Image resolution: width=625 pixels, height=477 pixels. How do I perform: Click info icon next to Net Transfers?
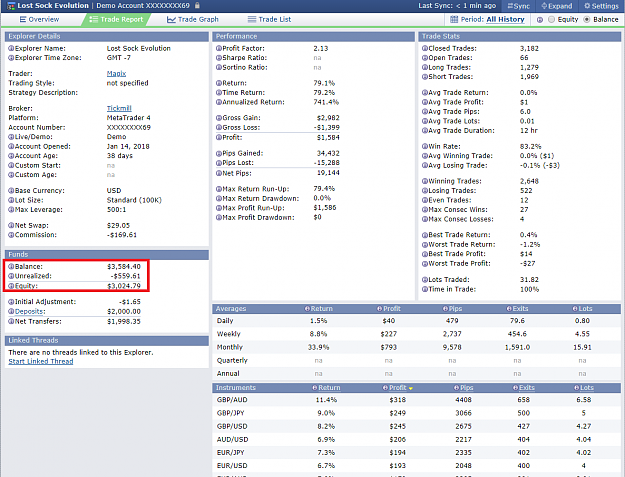tap(11, 321)
